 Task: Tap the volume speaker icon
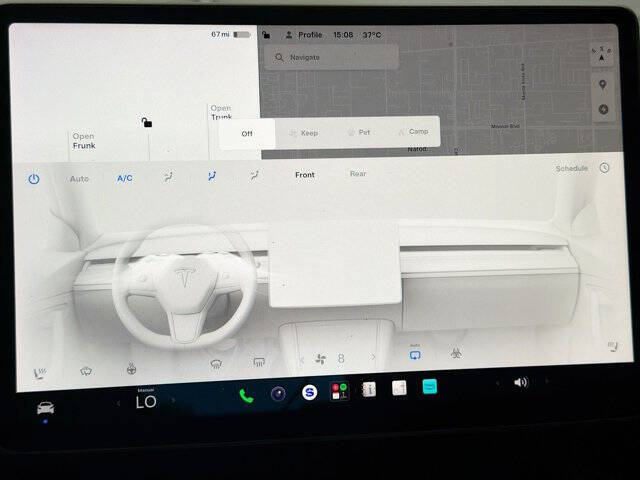(521, 382)
